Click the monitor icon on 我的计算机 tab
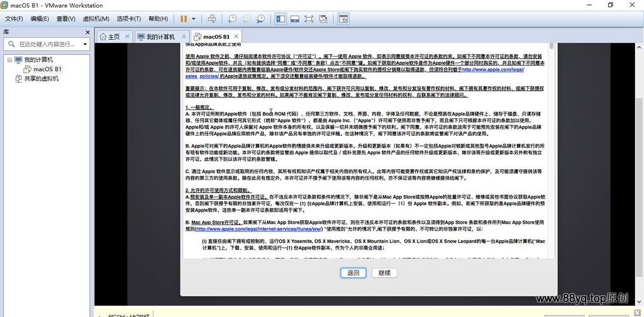The width and height of the screenshot is (644, 317). (141, 37)
